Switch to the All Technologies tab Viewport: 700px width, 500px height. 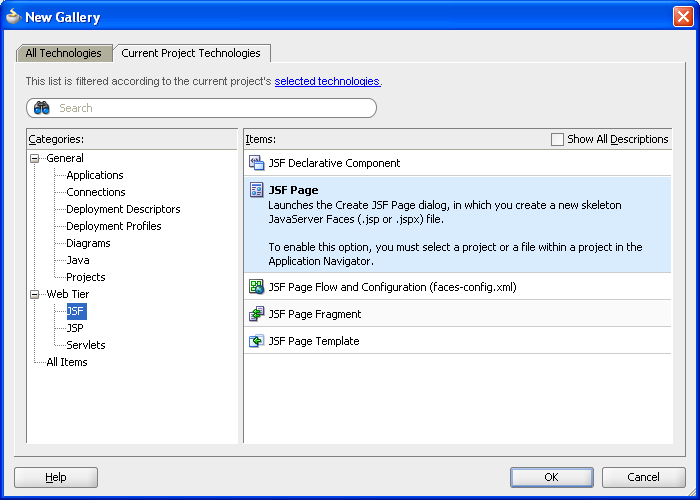(63, 53)
